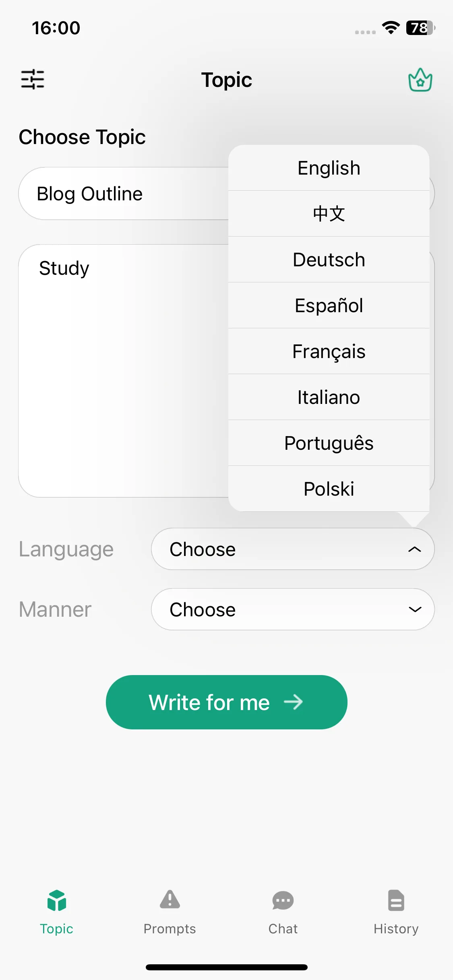
Task: Collapse the Language dropdown chevron
Action: coord(414,549)
